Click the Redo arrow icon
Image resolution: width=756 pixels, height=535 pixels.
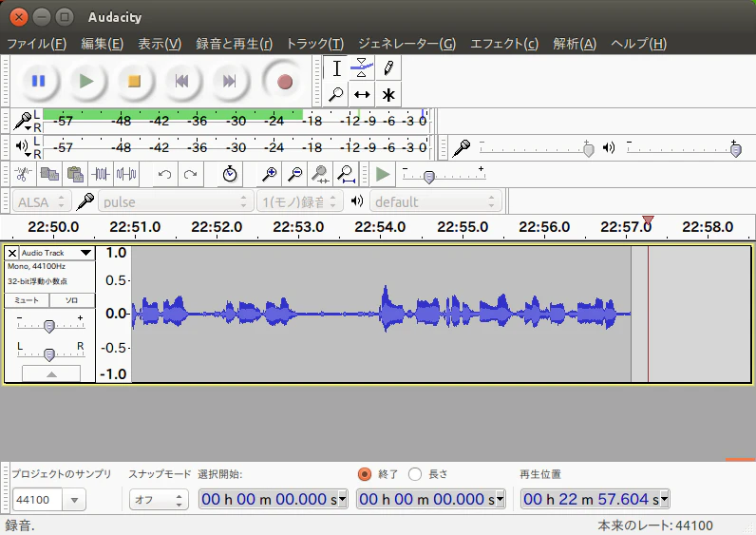191,174
